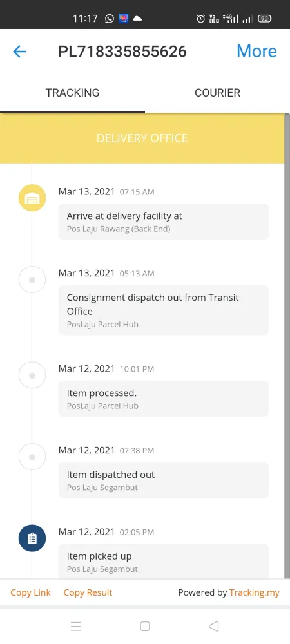This screenshot has width=290, height=644.
Task: Click Copy Result link
Action: click(88, 592)
